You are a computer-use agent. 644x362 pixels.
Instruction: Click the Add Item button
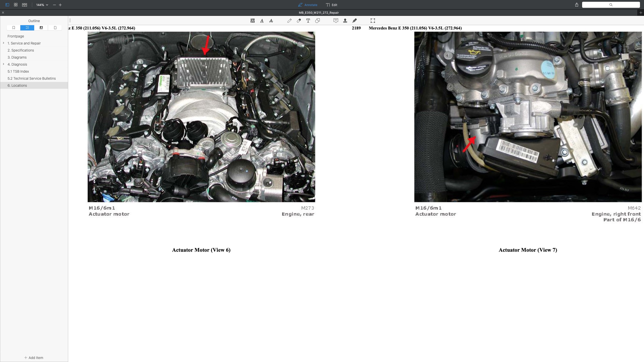point(34,357)
